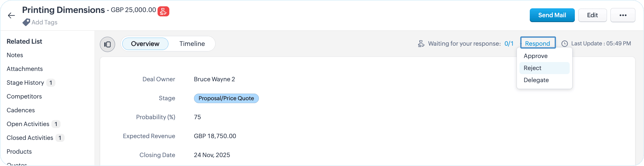Click the back arrow icon
The width and height of the screenshot is (644, 166).
tap(11, 16)
